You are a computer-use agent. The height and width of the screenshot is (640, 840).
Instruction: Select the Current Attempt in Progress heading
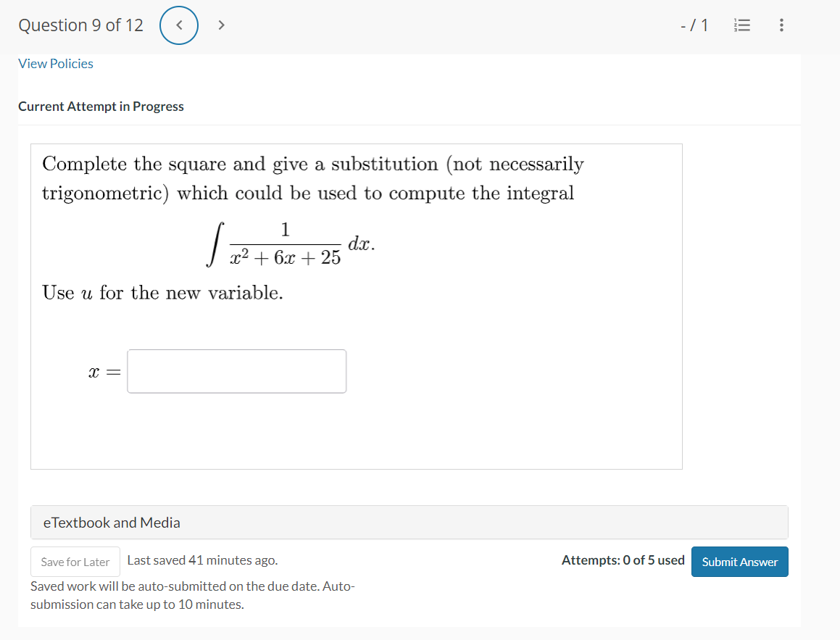pyautogui.click(x=101, y=106)
